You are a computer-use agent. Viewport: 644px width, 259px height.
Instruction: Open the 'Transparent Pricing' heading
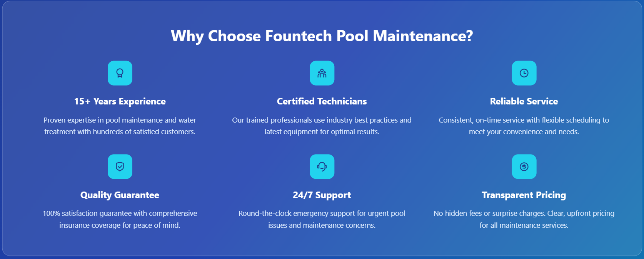point(524,195)
